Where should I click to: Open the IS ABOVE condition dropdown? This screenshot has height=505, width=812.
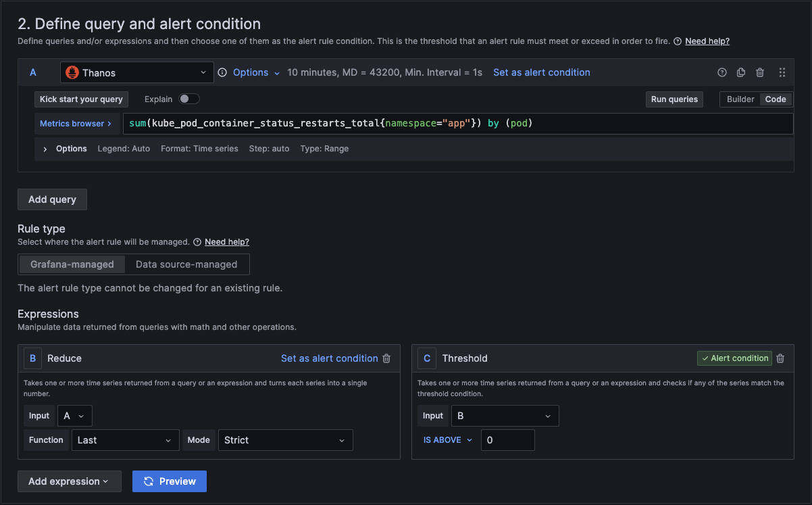click(447, 439)
